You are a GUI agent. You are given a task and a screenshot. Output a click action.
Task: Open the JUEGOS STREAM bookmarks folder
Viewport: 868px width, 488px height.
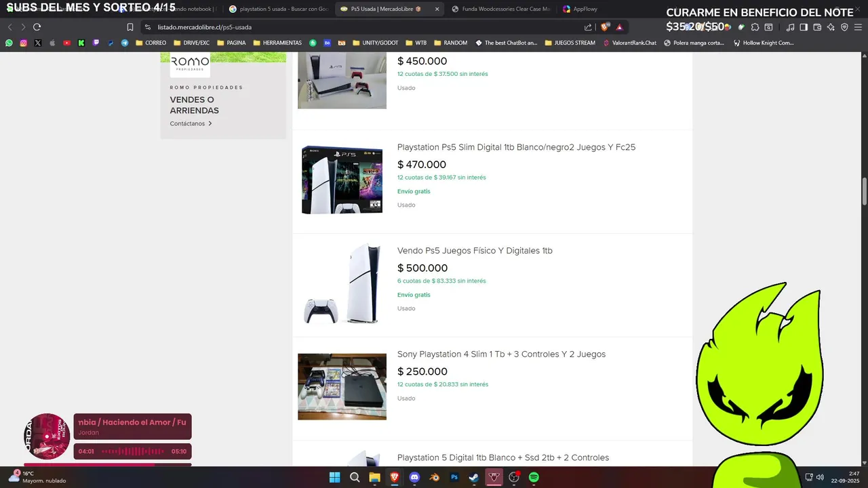569,43
